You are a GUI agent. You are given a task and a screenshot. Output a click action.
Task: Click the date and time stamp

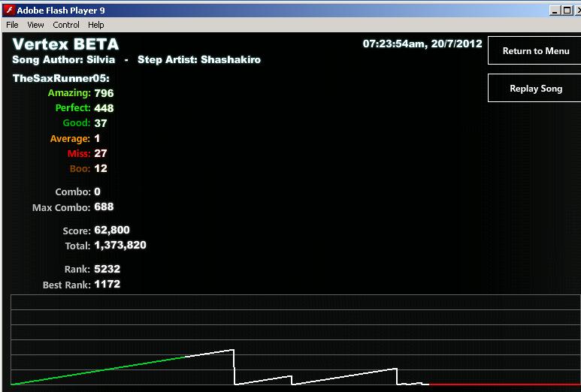pyautogui.click(x=422, y=44)
